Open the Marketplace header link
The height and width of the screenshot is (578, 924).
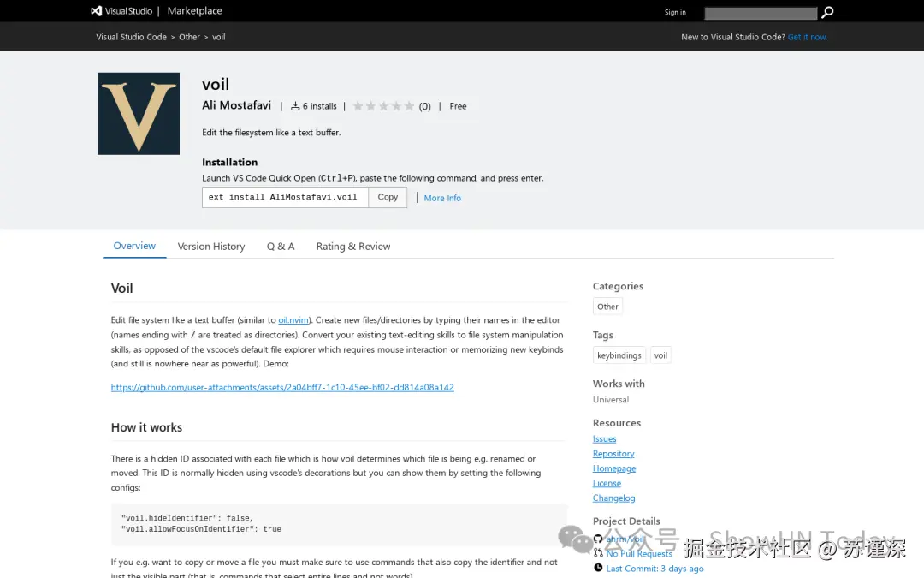point(194,10)
